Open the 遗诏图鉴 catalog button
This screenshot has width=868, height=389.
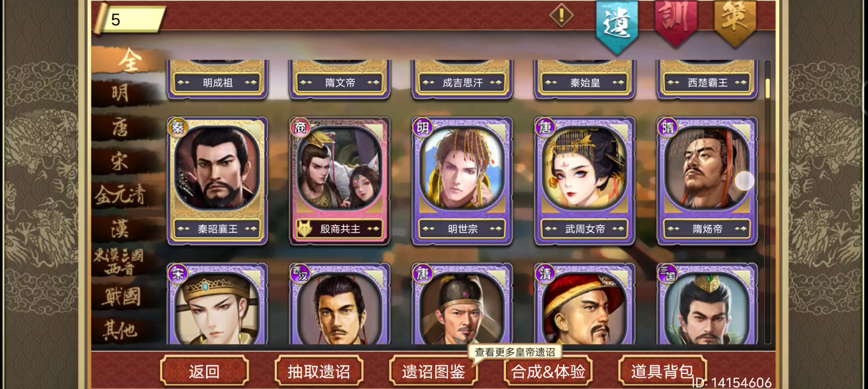(x=433, y=371)
